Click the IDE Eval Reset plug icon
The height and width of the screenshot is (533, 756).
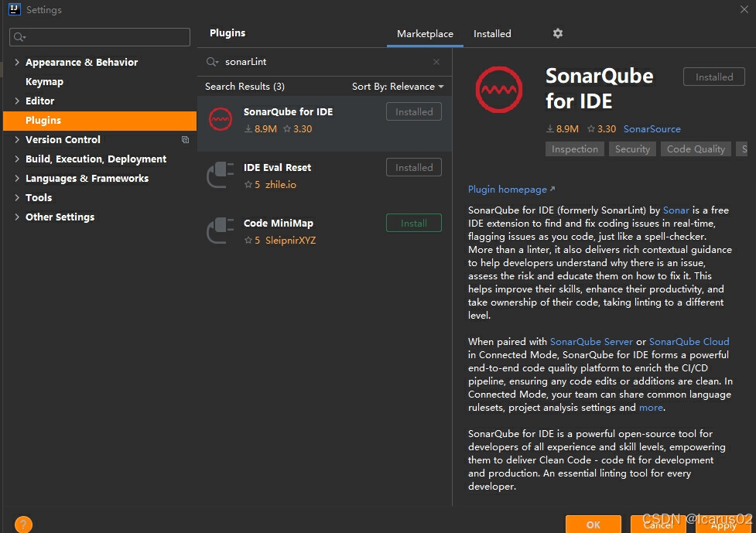221,175
